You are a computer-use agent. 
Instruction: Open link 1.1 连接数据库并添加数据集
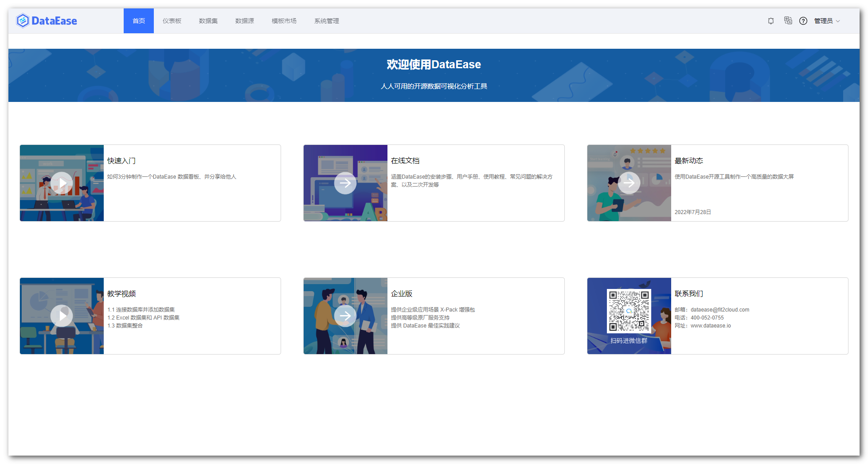tap(141, 309)
